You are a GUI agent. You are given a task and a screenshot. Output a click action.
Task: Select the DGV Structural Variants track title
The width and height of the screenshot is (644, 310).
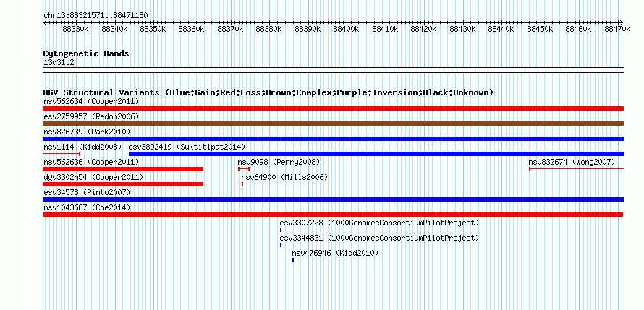click(268, 92)
